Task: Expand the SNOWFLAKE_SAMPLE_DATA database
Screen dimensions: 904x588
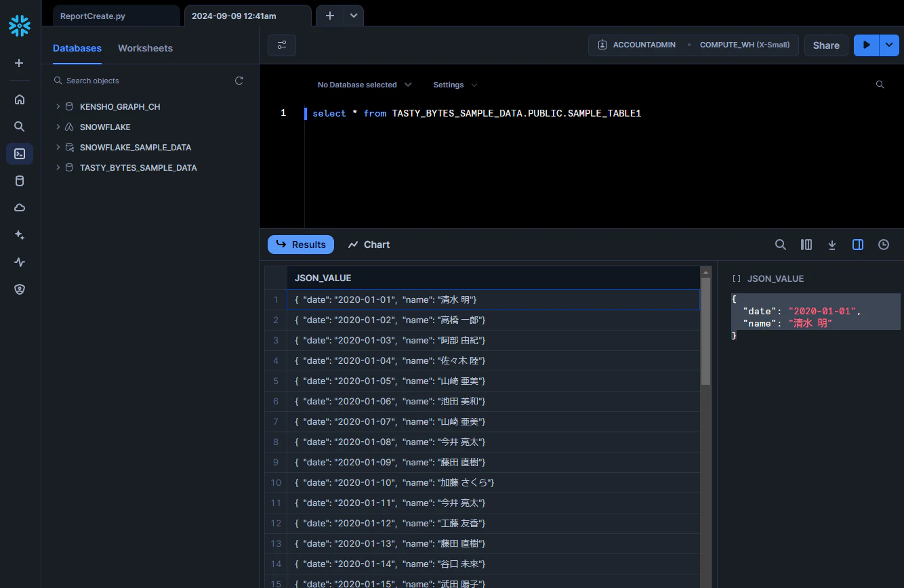Action: (x=58, y=147)
